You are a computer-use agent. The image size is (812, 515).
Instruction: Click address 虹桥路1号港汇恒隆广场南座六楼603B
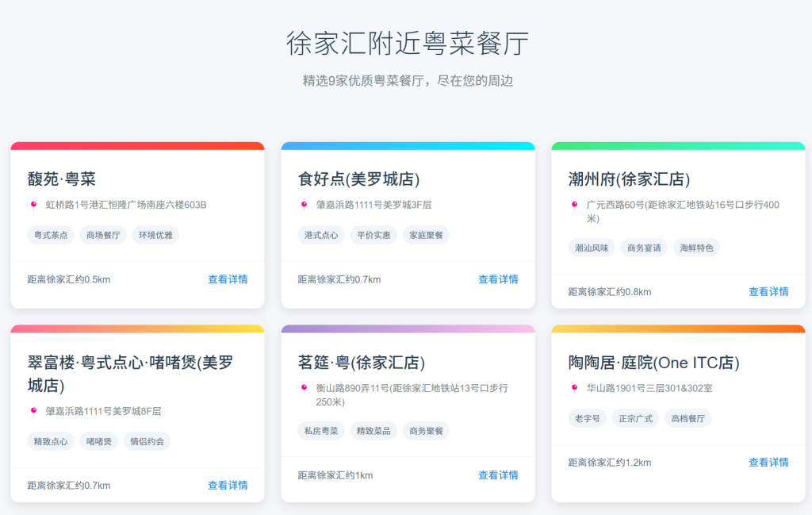point(126,206)
